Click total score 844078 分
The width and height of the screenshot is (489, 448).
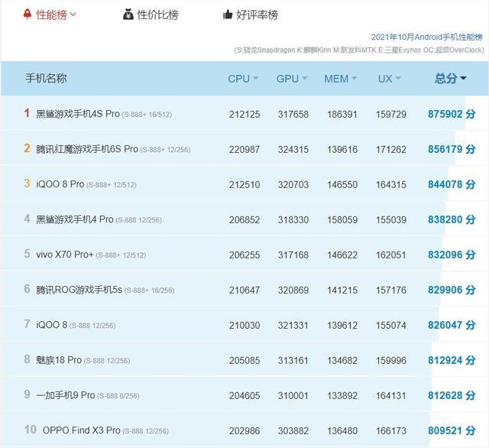(452, 184)
